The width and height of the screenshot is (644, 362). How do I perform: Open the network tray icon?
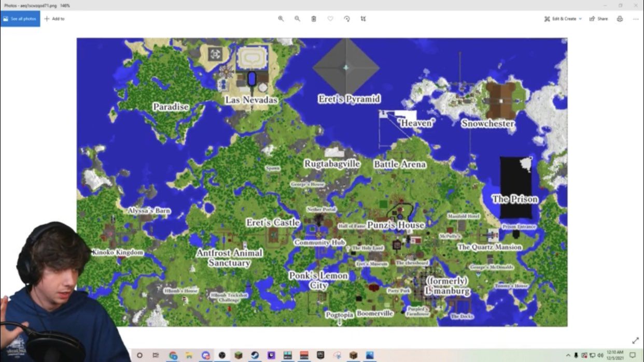click(592, 355)
